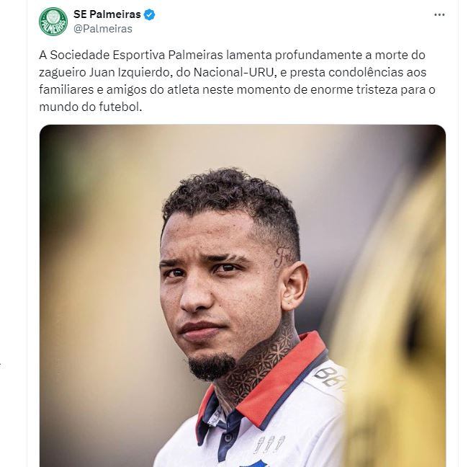Click 'Nacional-URU' in the tweet text
The height and width of the screenshot is (467, 476).
pyautogui.click(x=234, y=72)
